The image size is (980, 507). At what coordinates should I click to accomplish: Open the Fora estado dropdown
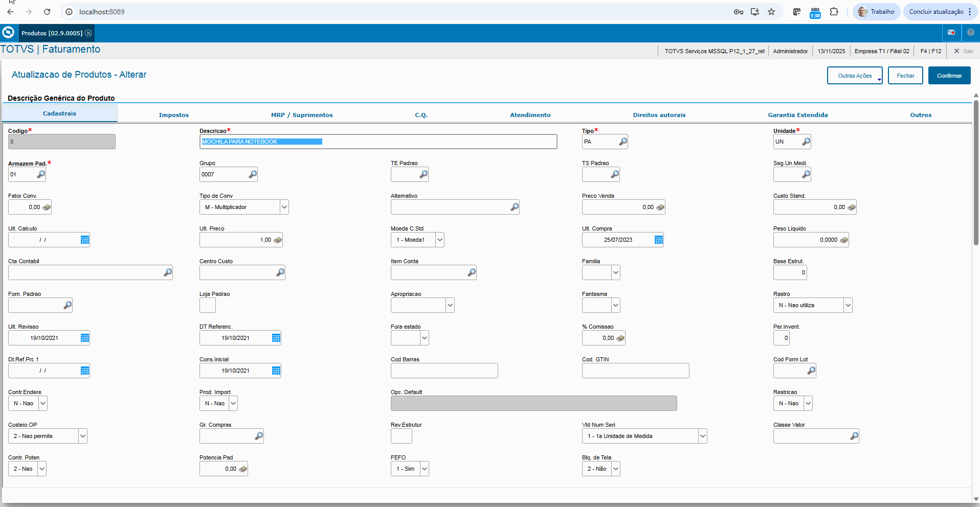[x=425, y=338]
